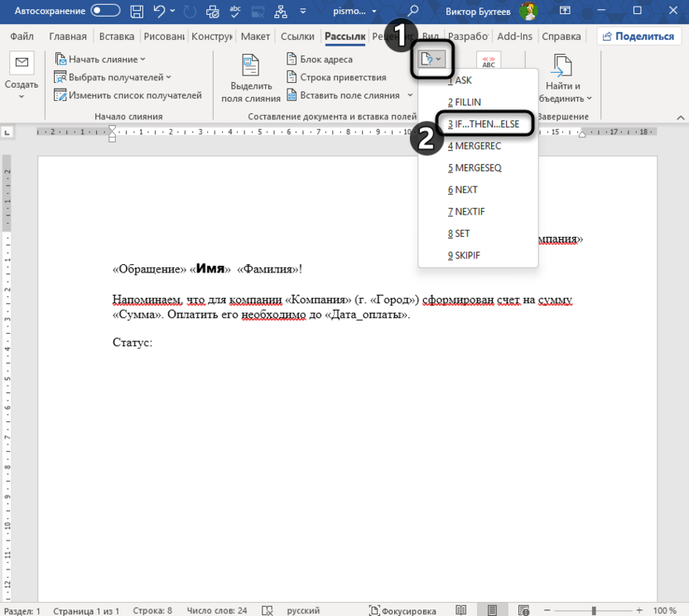Toggle the AutoSave switch

(x=105, y=11)
